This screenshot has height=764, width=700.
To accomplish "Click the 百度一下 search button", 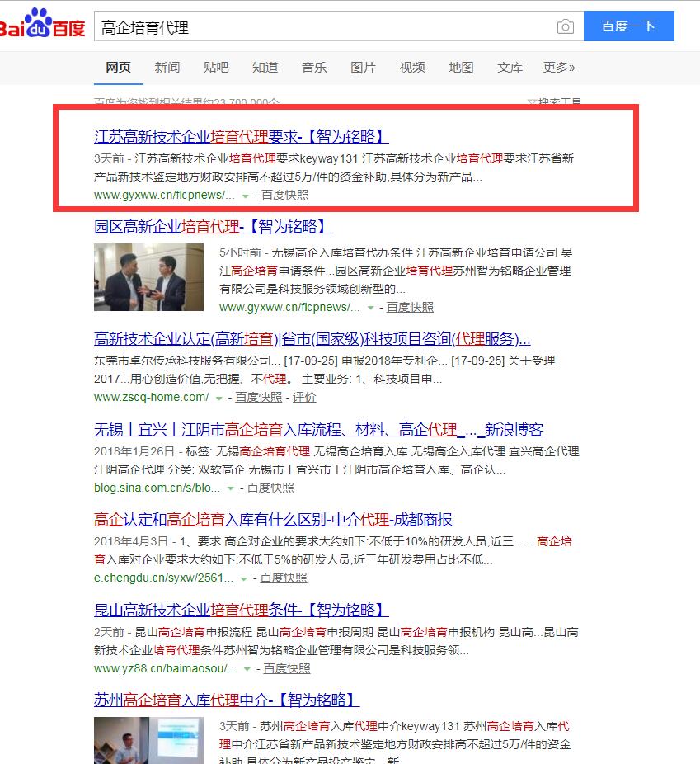I will (628, 26).
